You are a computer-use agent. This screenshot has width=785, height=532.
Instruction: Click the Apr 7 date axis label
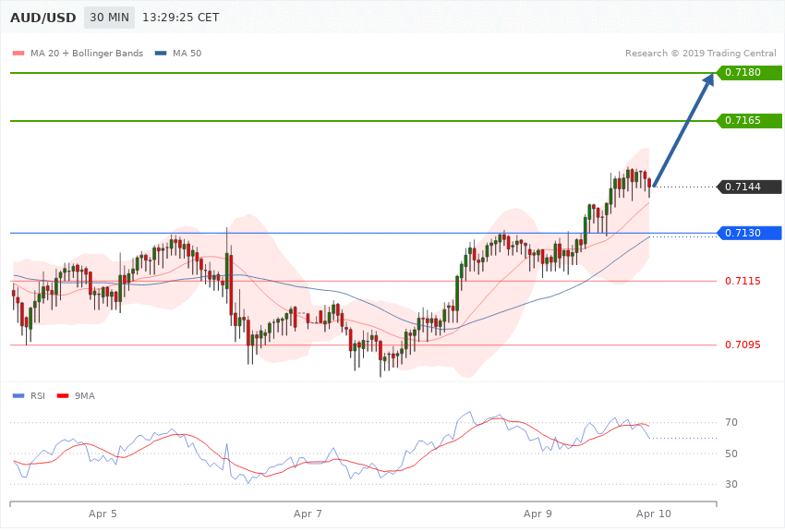coord(308,514)
